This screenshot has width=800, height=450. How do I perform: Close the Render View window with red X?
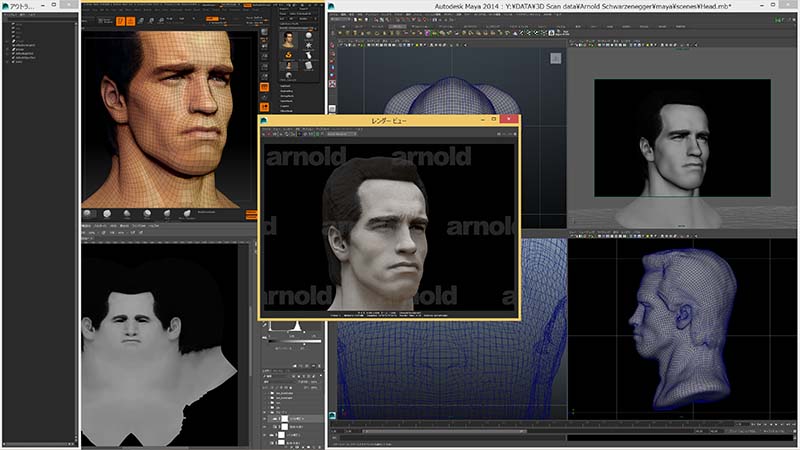[x=509, y=119]
